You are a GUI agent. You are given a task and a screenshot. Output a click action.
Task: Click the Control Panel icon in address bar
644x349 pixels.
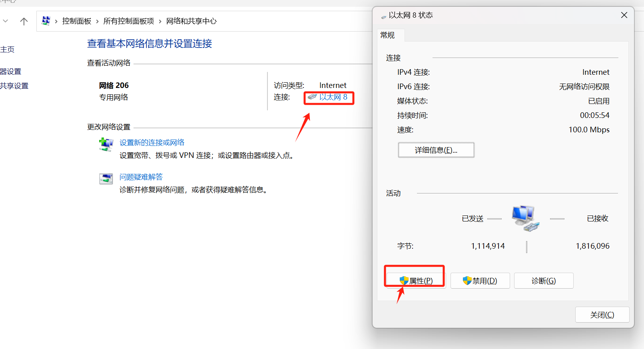pos(46,21)
